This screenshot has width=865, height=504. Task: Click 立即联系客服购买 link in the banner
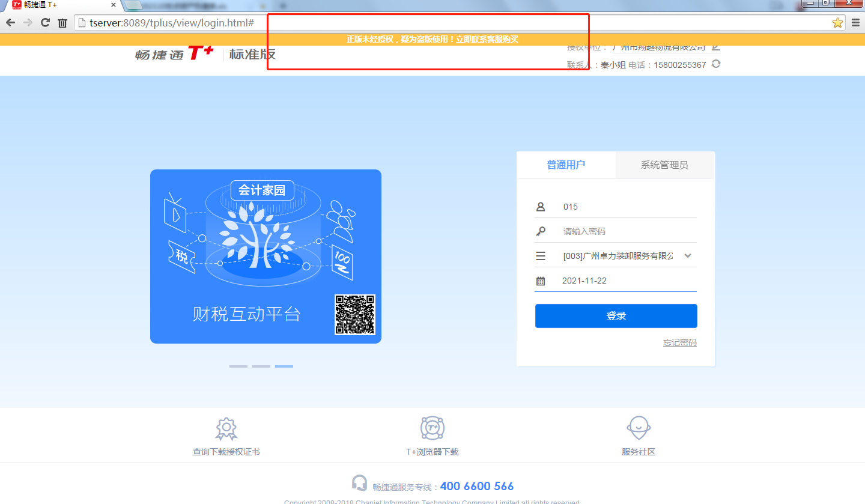pos(487,40)
